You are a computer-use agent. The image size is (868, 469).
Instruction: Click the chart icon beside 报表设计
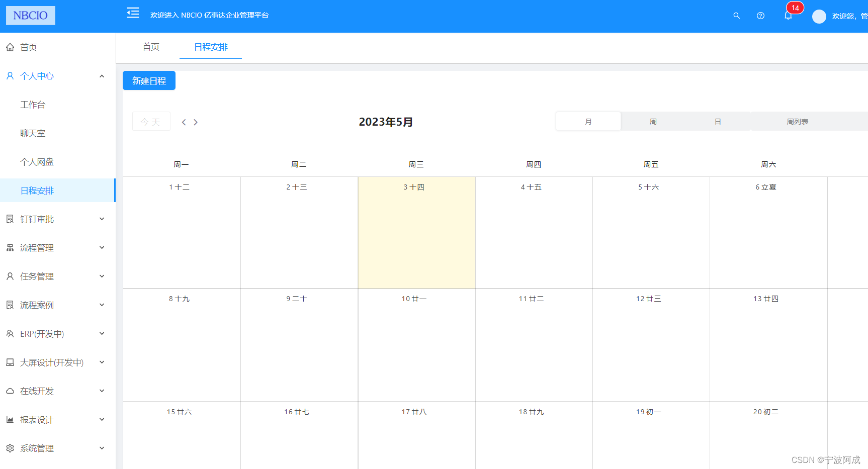click(10, 420)
